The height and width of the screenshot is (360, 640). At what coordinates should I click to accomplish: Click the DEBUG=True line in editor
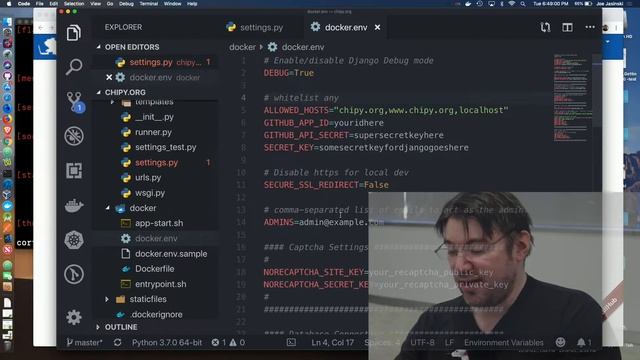289,73
